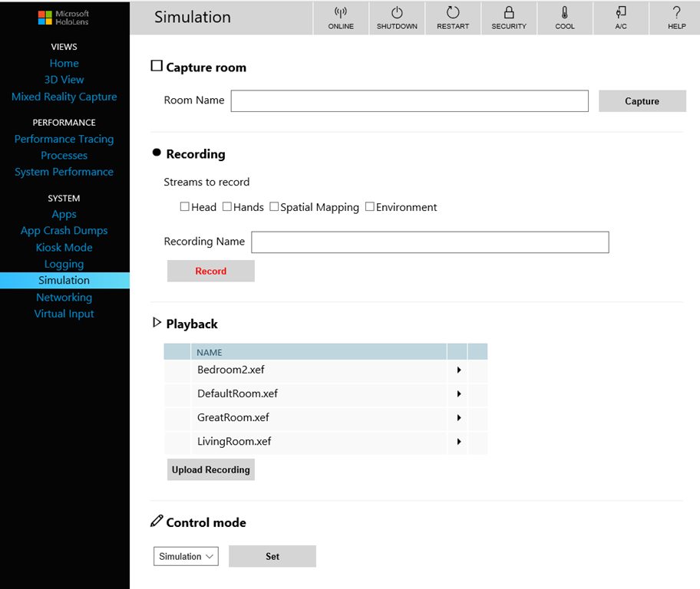
Task: Click the Upload Recording button
Action: pos(211,469)
